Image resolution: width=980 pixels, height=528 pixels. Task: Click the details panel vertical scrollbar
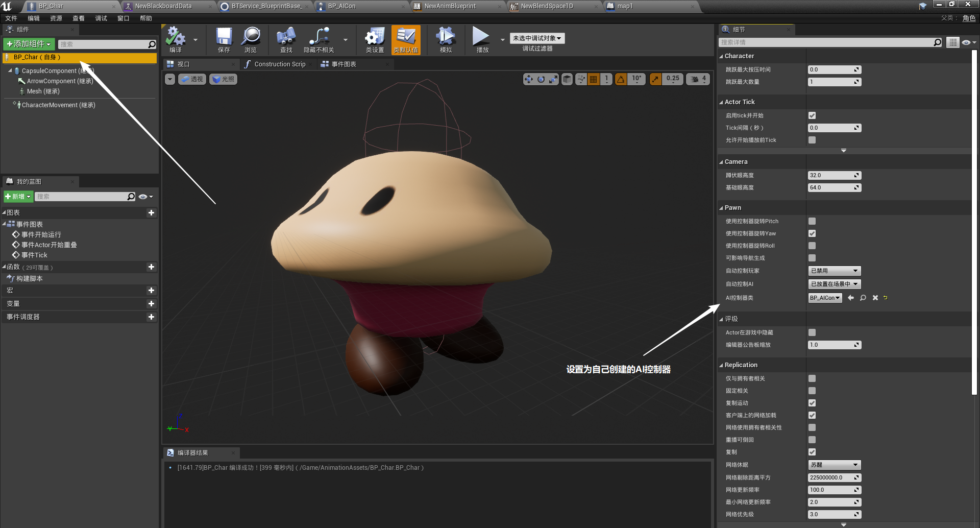[974, 222]
